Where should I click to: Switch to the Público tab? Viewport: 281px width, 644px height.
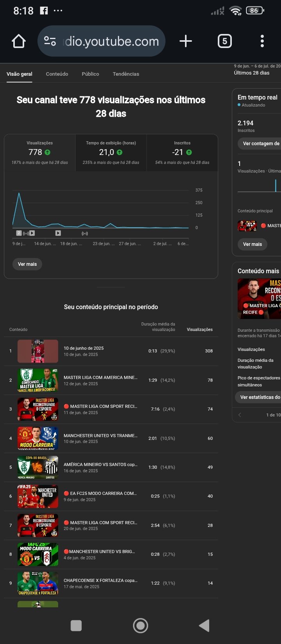pos(91,74)
